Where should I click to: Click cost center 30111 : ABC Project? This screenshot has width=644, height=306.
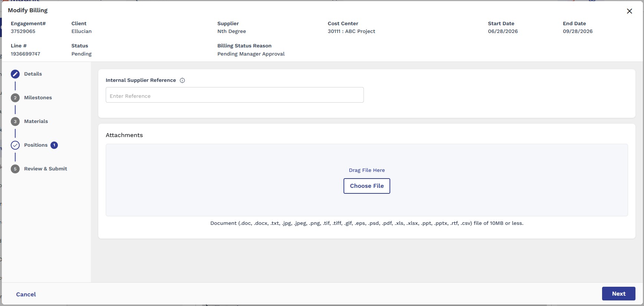pyautogui.click(x=351, y=31)
